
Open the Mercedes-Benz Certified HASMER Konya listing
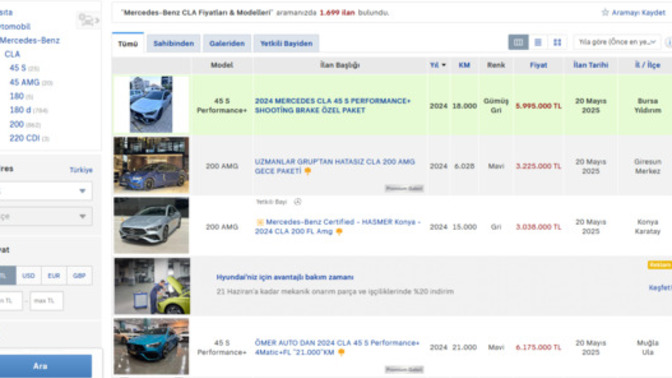338,227
